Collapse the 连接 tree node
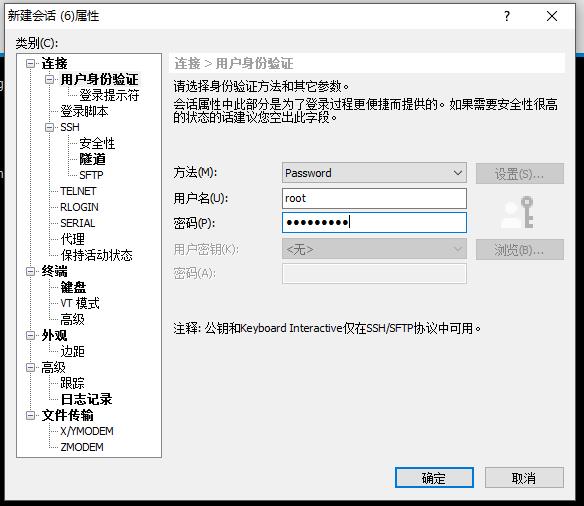This screenshot has height=506, width=584. (31, 64)
